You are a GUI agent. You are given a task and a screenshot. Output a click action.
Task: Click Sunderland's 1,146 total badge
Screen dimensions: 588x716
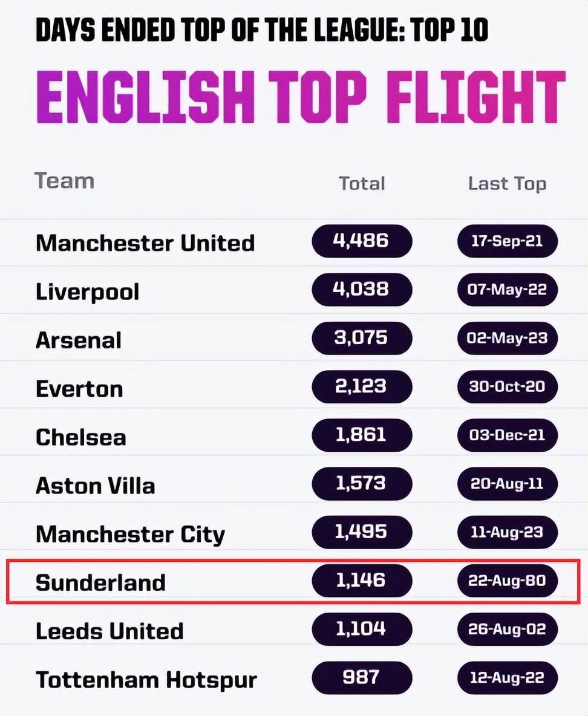362,581
